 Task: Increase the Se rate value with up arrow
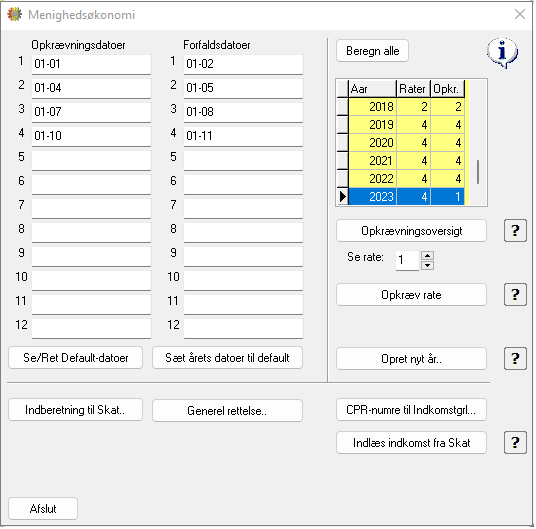click(x=427, y=256)
